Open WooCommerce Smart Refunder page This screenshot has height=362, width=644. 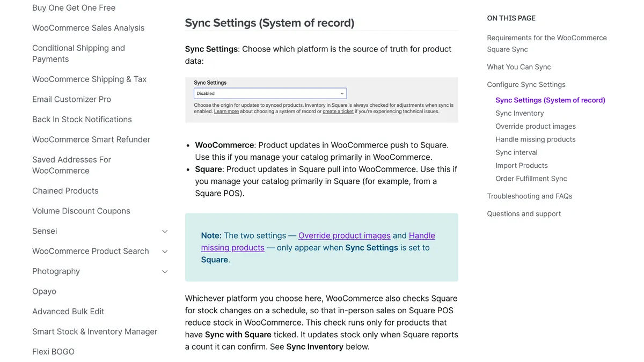[91, 139]
